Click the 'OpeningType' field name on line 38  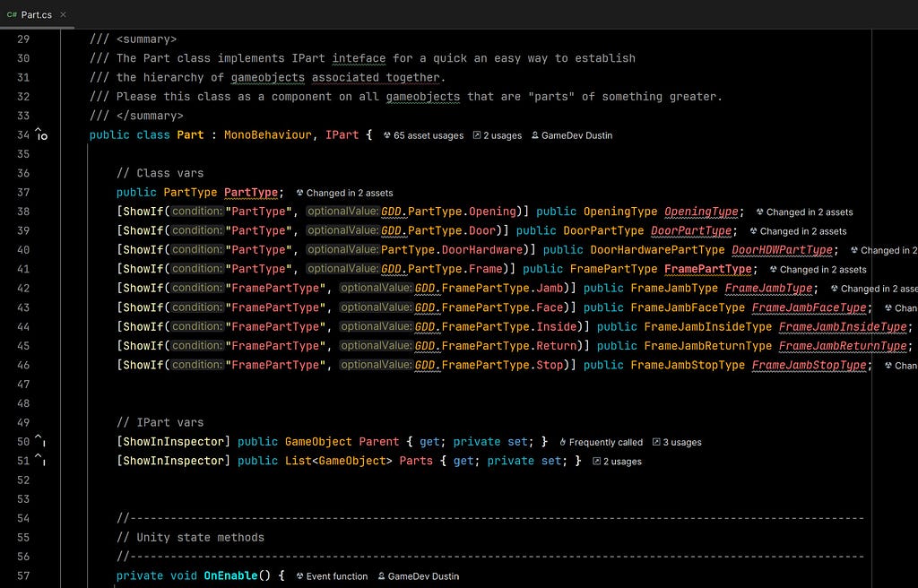pos(701,212)
